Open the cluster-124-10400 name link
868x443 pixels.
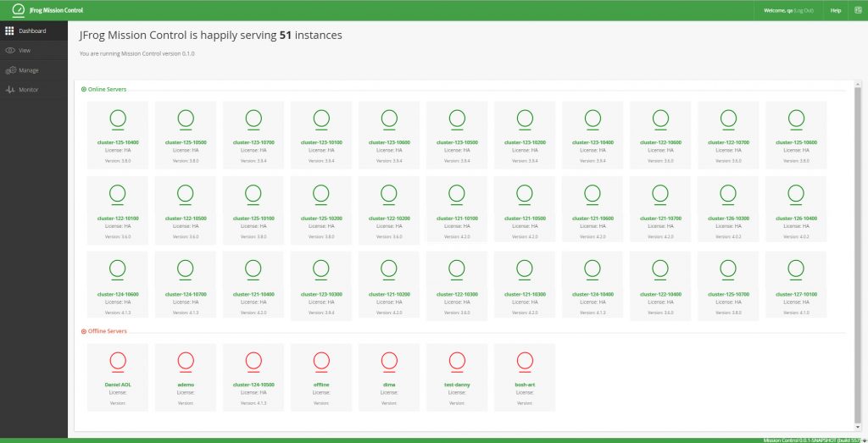tap(593, 294)
